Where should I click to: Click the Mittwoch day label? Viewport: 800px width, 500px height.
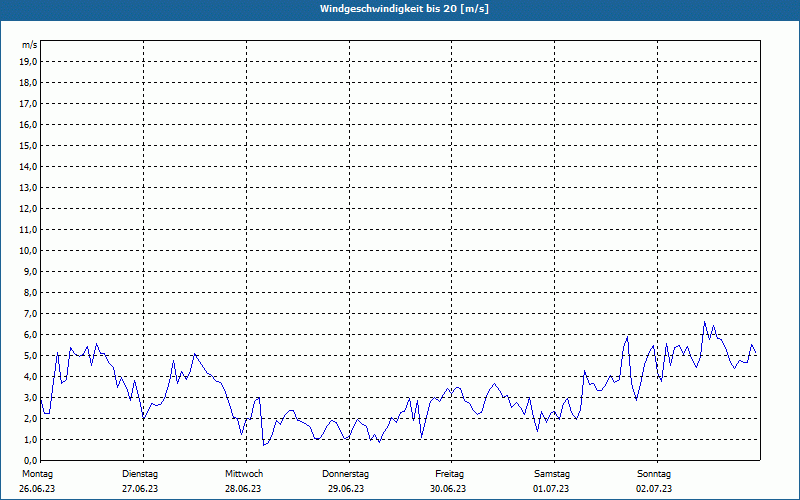pos(244,473)
